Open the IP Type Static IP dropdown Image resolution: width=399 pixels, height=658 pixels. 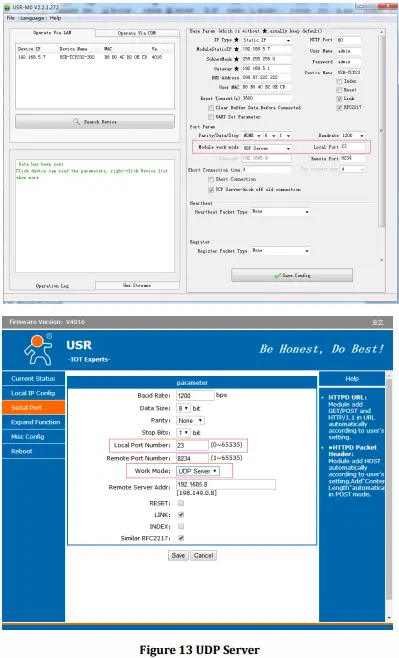[x=266, y=40]
